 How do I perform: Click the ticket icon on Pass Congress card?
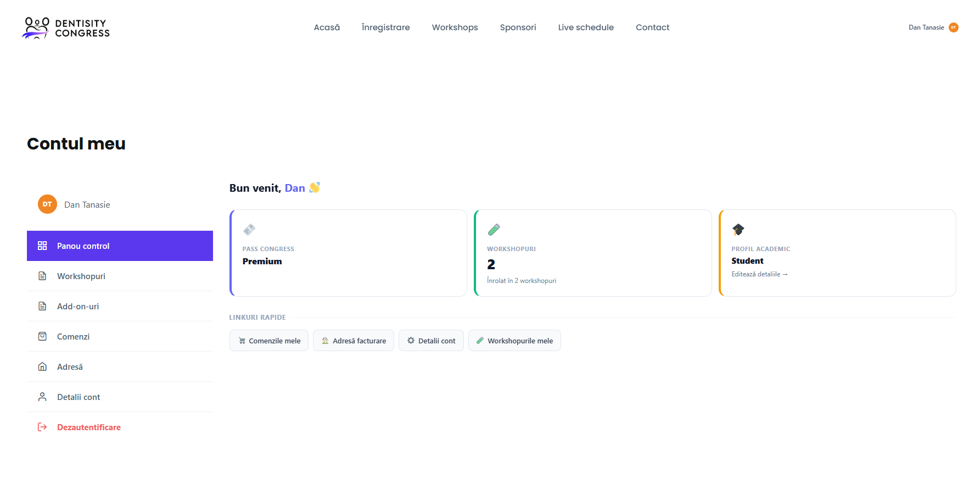coord(249,229)
